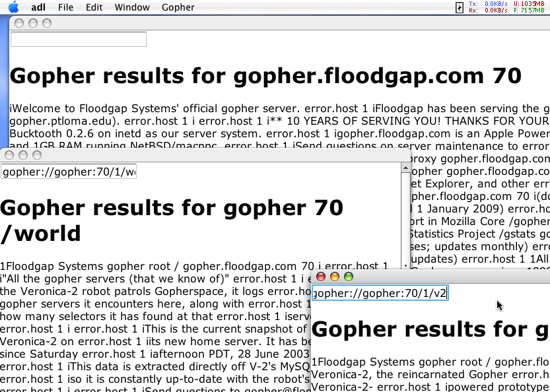Image resolution: width=550 pixels, height=392 pixels.
Task: Close the /world results window
Action: [9, 155]
